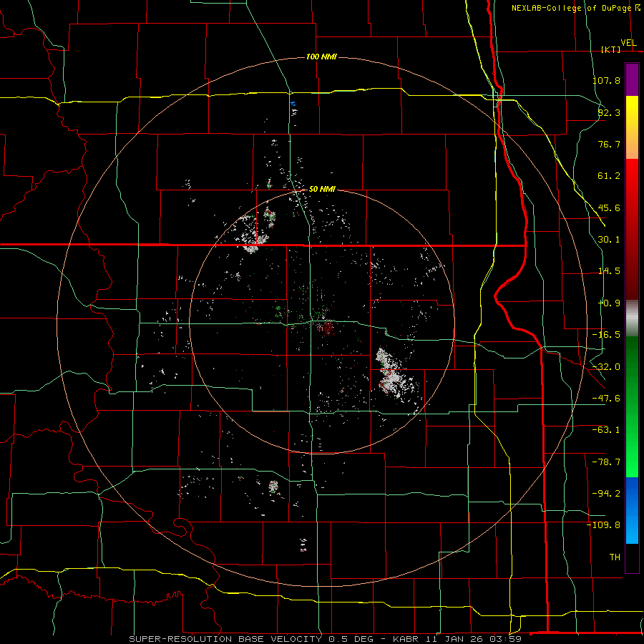Pick the red segment of velocity scale
This screenshot has height=644, width=644.
[x=632, y=229]
